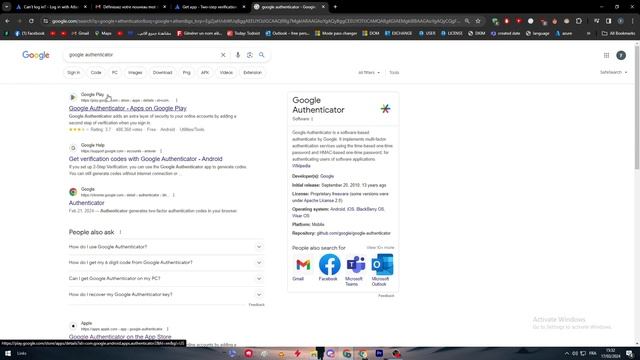This screenshot has height=360, width=640.
Task: Open the Tools option
Action: (394, 73)
